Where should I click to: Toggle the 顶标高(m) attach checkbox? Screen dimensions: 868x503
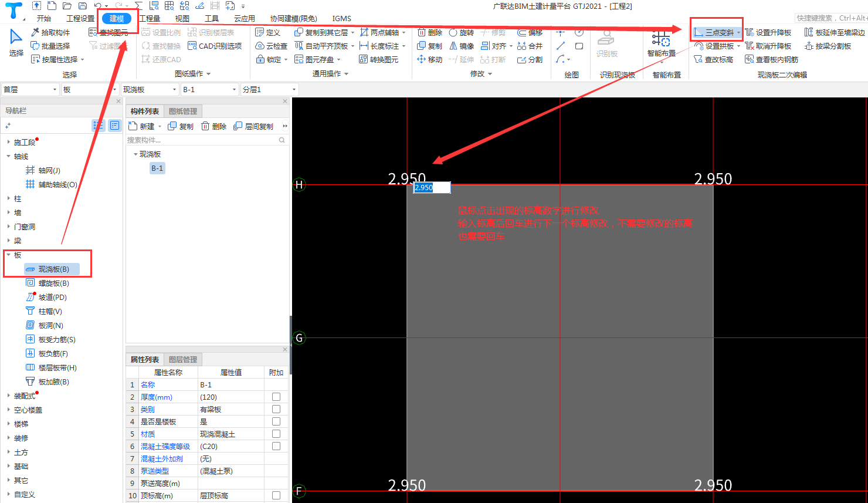click(x=276, y=495)
